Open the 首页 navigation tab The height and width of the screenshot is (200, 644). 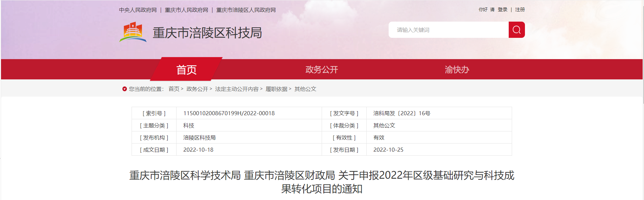(x=186, y=70)
